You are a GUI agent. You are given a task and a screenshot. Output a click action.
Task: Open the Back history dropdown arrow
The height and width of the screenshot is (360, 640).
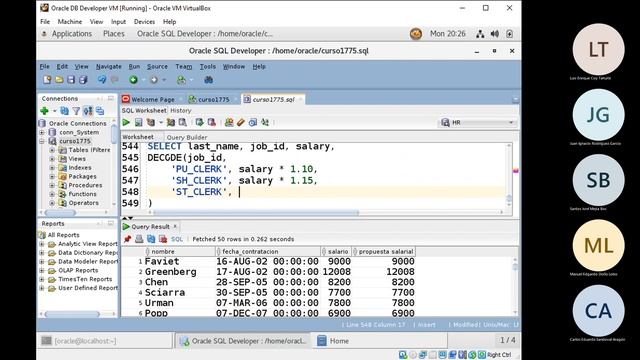pyautogui.click(x=143, y=80)
